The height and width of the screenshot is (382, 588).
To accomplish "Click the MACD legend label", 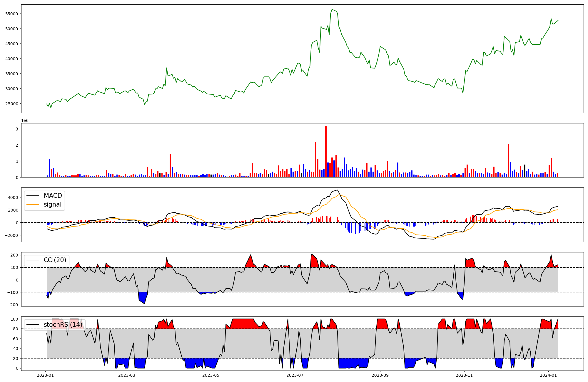I will point(53,196).
